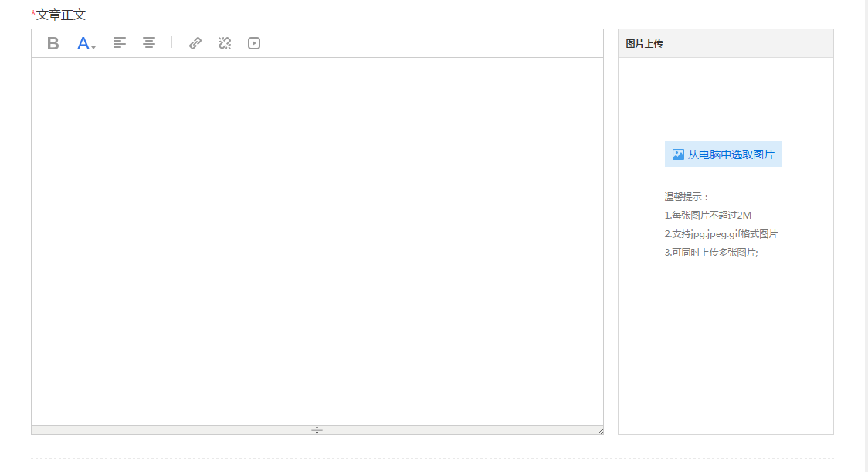Click the 温馨提示 tips heading
Image resolution: width=868 pixels, height=472 pixels.
[x=687, y=197]
